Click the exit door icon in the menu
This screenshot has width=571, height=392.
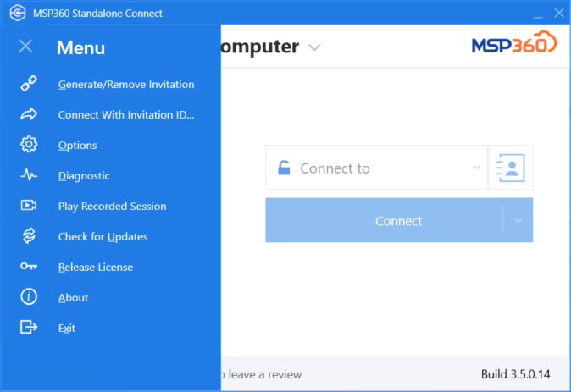(x=29, y=327)
